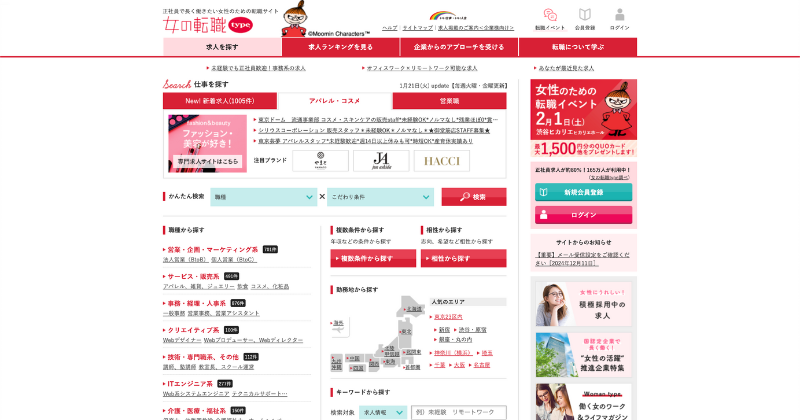
Task: Open the シリウスコーポレーション job listing link
Action: pos(373,131)
